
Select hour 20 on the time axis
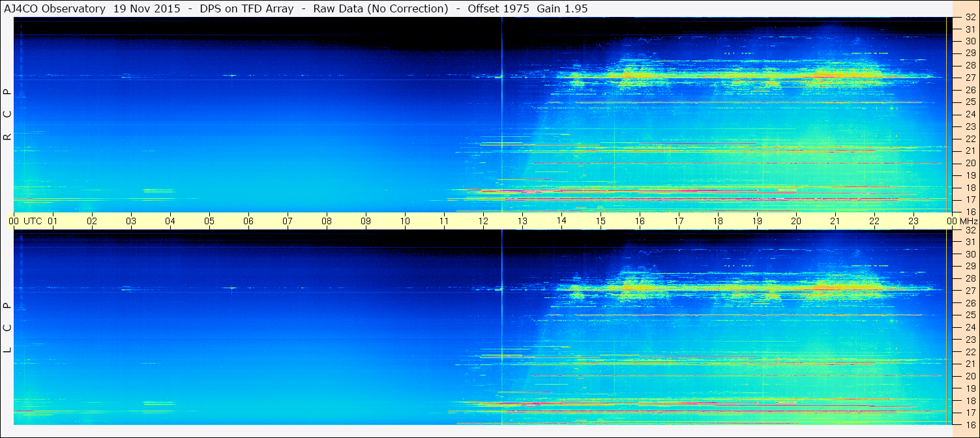tap(796, 221)
